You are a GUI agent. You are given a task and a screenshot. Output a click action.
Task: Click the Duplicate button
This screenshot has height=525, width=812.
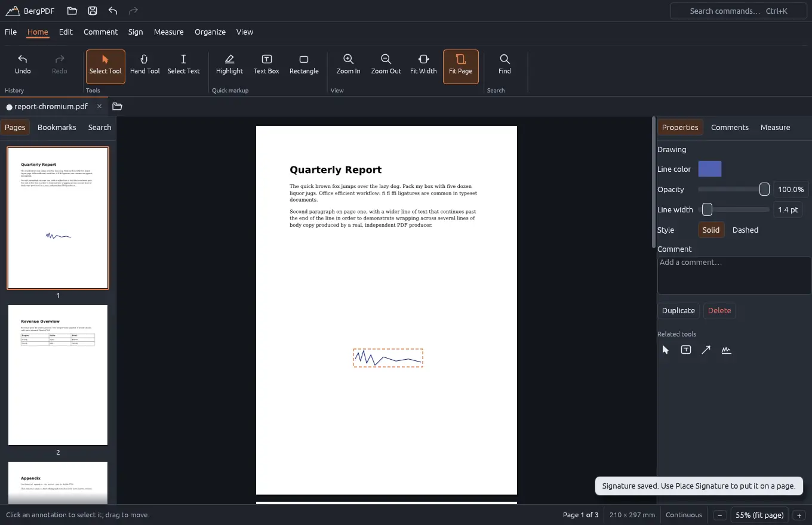(678, 310)
